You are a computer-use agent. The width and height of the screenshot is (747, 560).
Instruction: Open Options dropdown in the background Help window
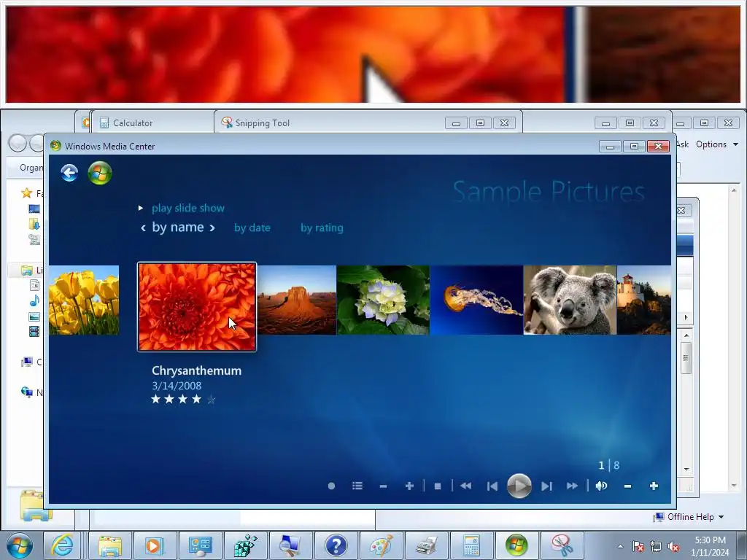716,144
